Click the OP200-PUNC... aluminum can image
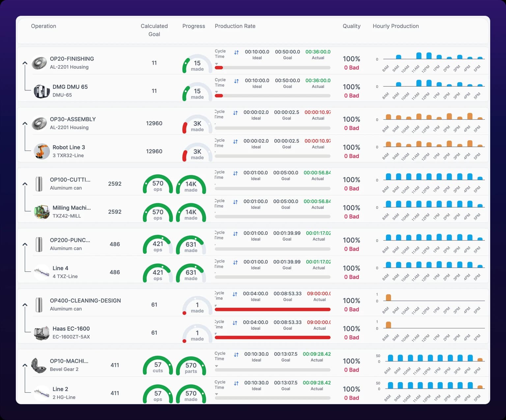The height and width of the screenshot is (420, 506). coord(39,244)
